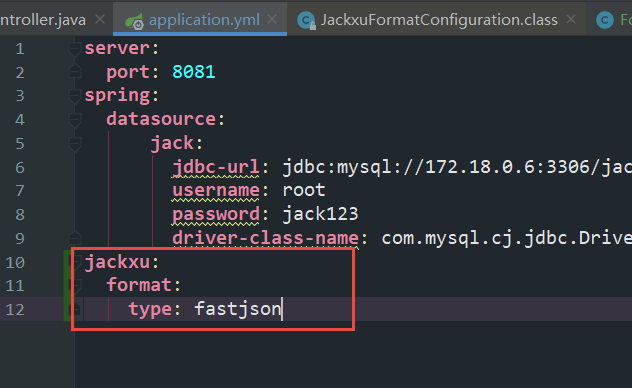Viewport: 632px width, 388px height.
Task: Click the jack123 password value
Action: tap(320, 214)
